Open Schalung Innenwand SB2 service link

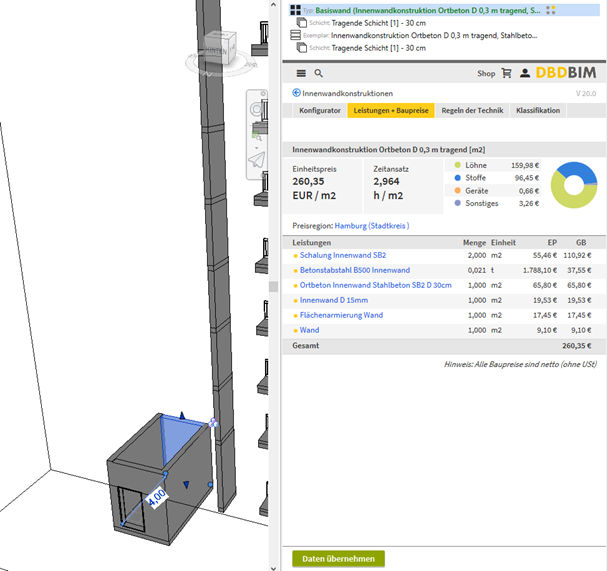coord(344,256)
